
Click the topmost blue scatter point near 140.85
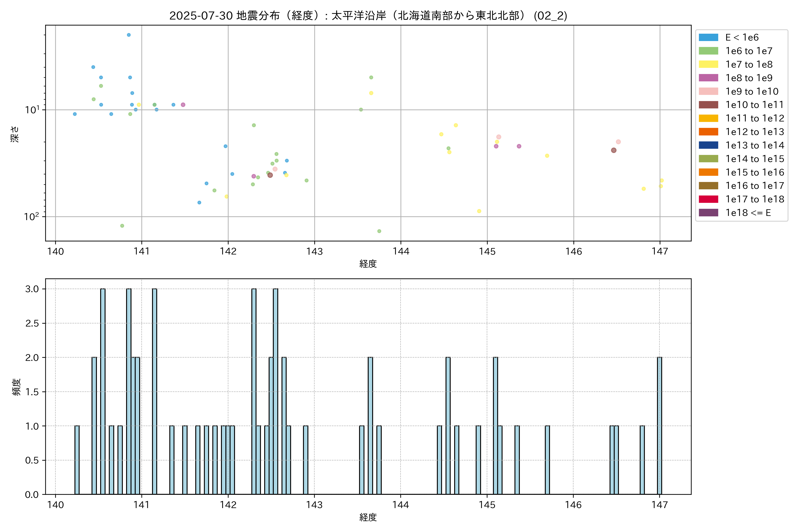pos(129,35)
